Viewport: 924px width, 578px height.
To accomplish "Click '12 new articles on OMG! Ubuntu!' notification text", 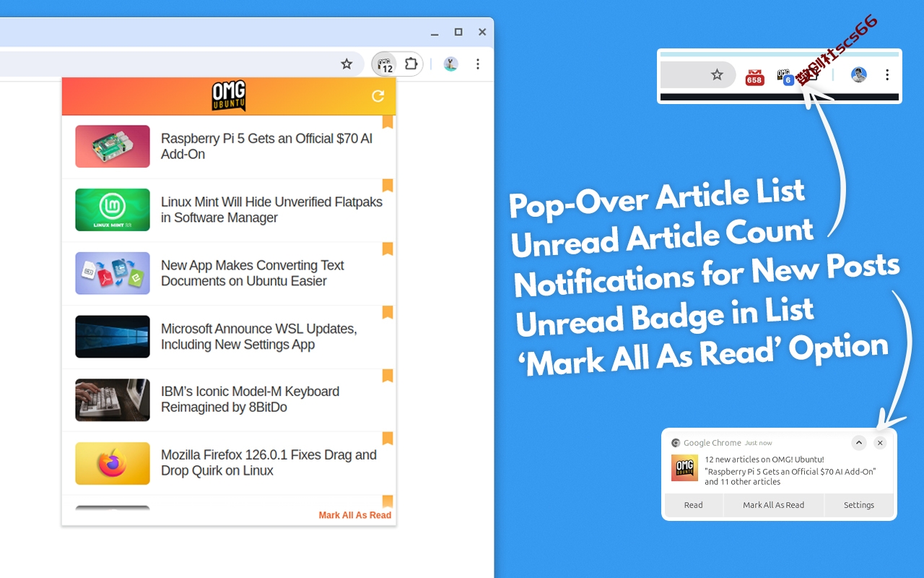I will click(764, 460).
